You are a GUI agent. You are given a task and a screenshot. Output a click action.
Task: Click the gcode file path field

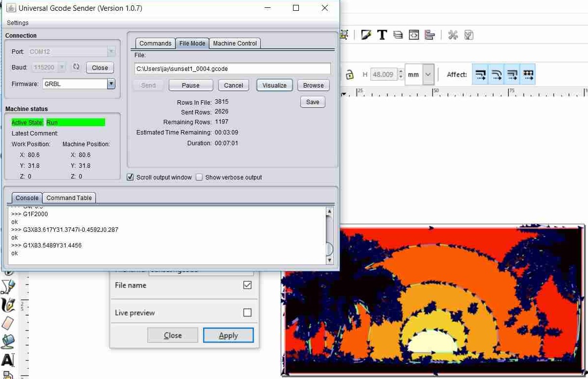[232, 68]
